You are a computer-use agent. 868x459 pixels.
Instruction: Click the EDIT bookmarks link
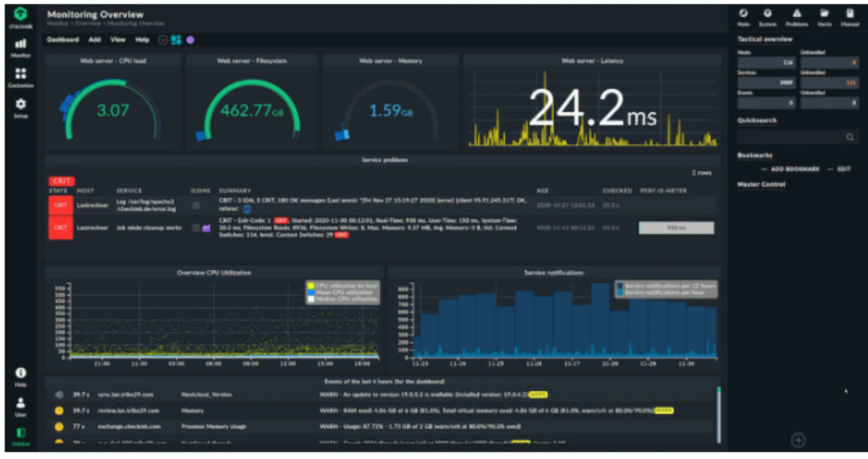pos(844,169)
